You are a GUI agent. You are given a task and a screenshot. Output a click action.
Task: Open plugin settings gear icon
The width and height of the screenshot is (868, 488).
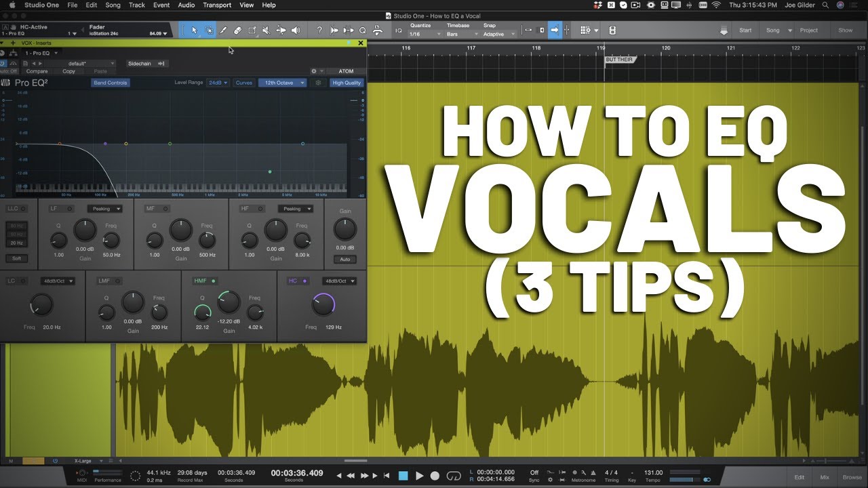tap(314, 71)
